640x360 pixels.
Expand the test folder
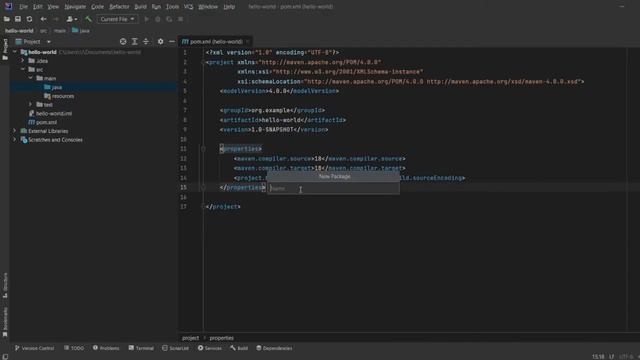pos(31,104)
